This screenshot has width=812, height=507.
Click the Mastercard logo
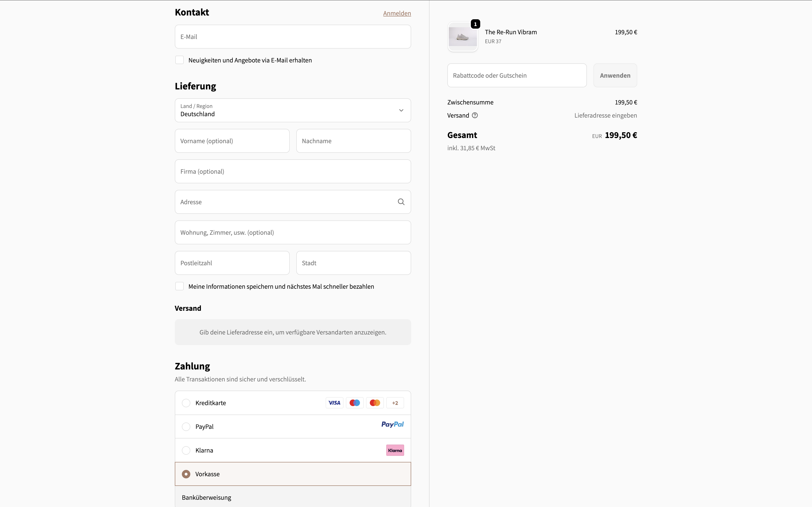click(375, 403)
